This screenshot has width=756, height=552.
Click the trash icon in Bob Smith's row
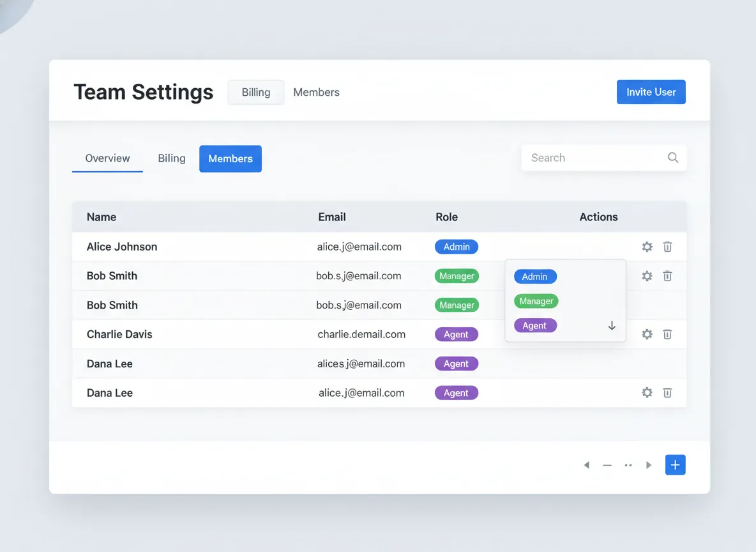click(667, 276)
